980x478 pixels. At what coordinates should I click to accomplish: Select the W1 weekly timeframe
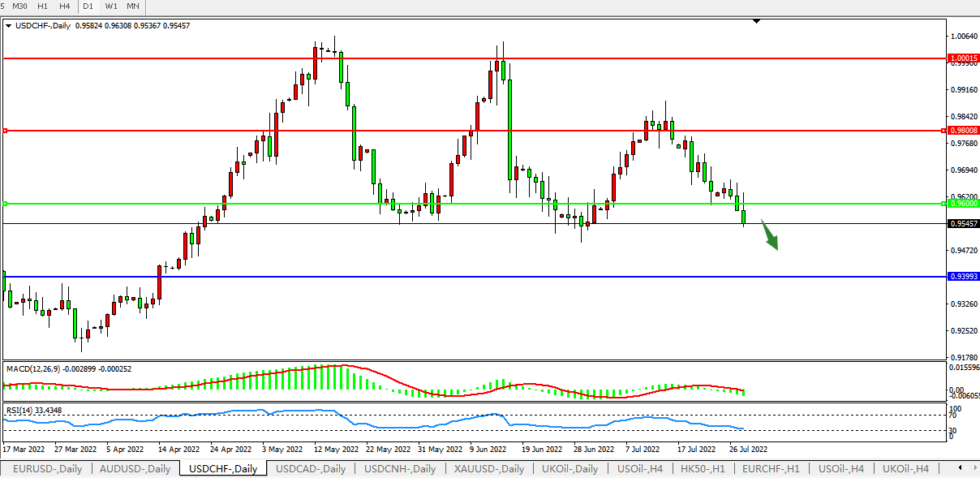coord(111,6)
